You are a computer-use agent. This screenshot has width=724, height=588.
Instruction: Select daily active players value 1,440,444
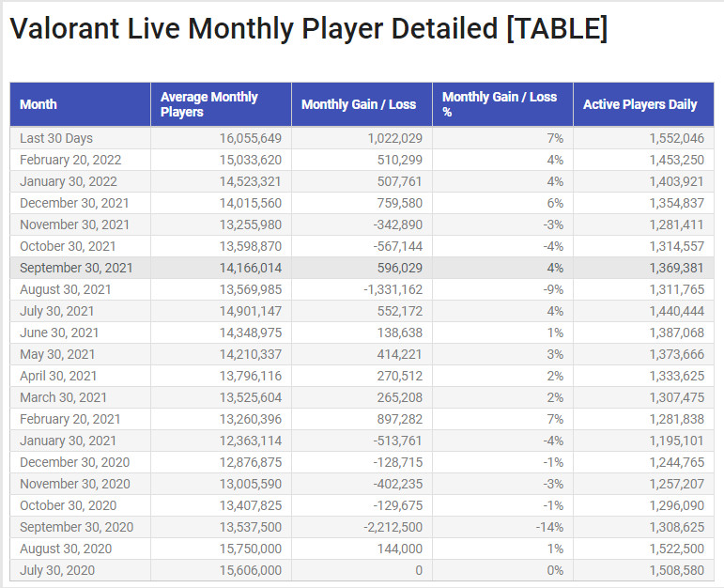[x=676, y=311]
